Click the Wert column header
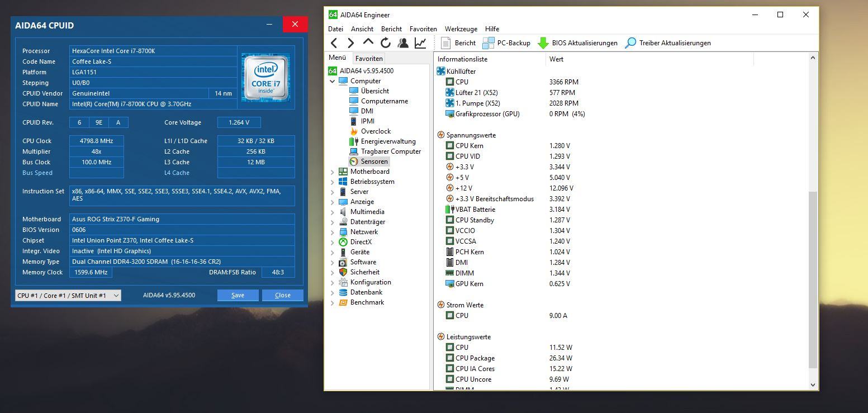868x413 pixels. click(x=649, y=59)
